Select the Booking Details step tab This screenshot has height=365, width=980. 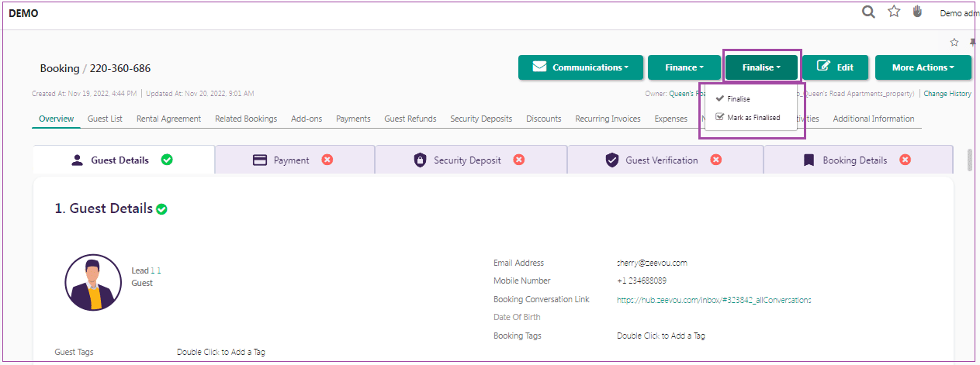pos(858,160)
